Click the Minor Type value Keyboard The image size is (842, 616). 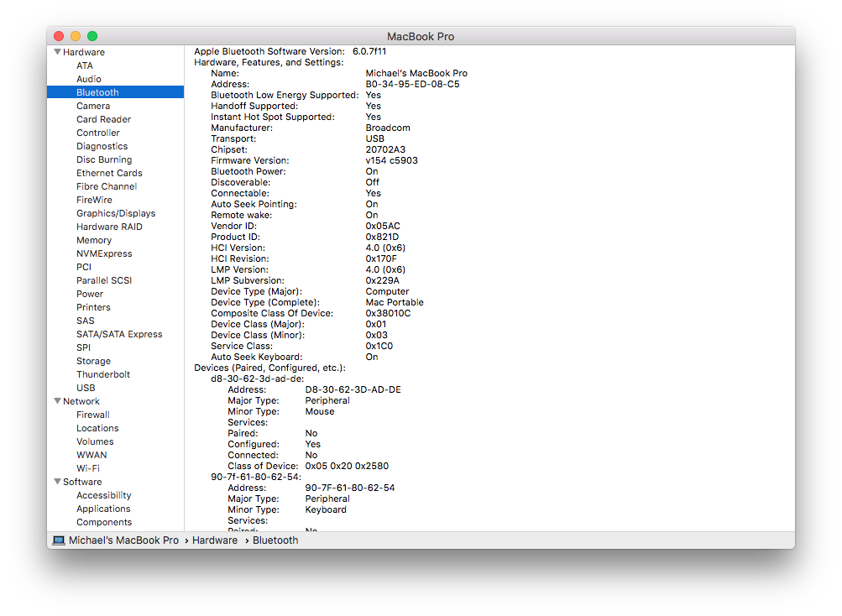(x=326, y=509)
